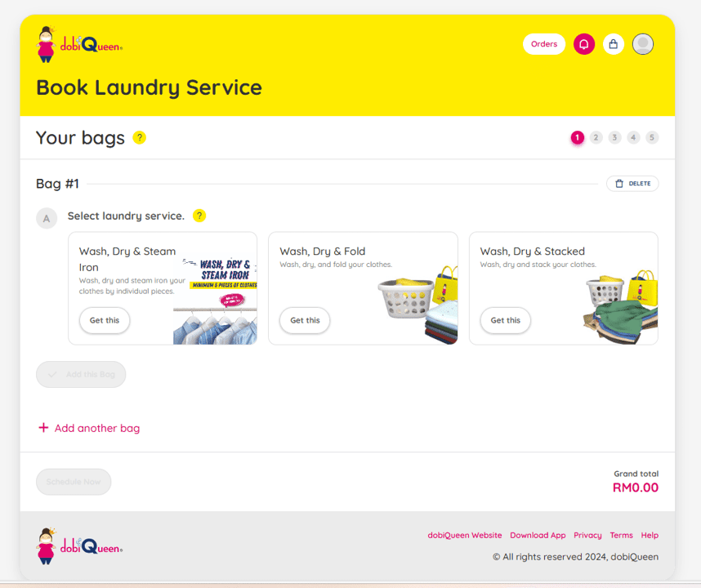Open the user profile avatar

(x=643, y=44)
